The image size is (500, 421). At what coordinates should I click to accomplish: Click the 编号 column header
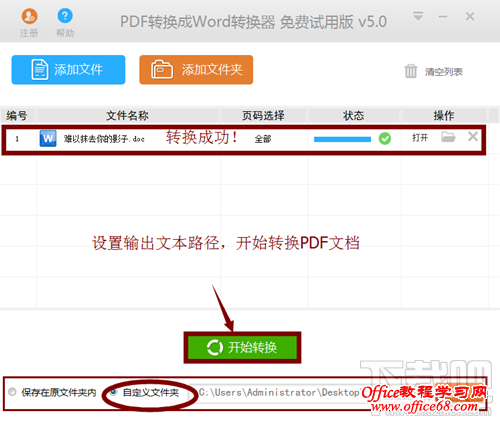[x=17, y=116]
